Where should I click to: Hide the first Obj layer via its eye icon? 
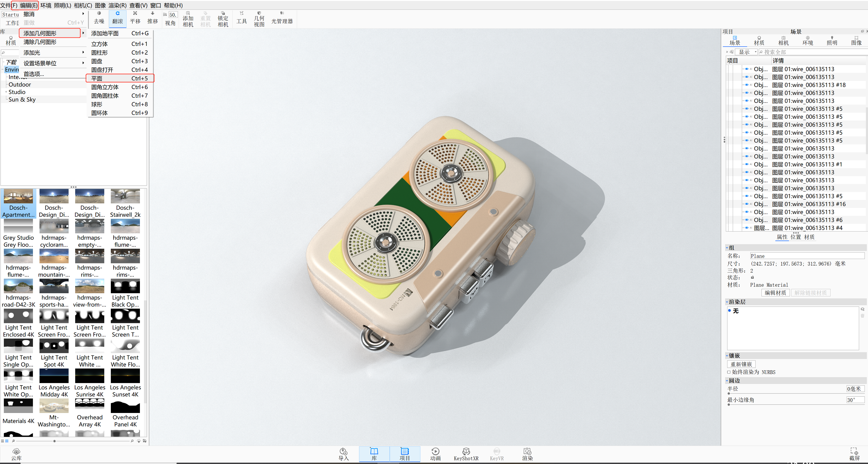tap(746, 69)
